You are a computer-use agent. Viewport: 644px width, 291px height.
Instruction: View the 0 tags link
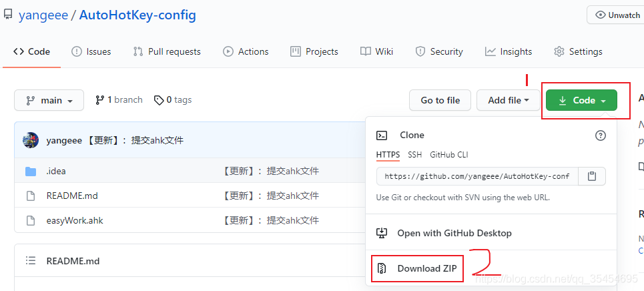pyautogui.click(x=173, y=100)
